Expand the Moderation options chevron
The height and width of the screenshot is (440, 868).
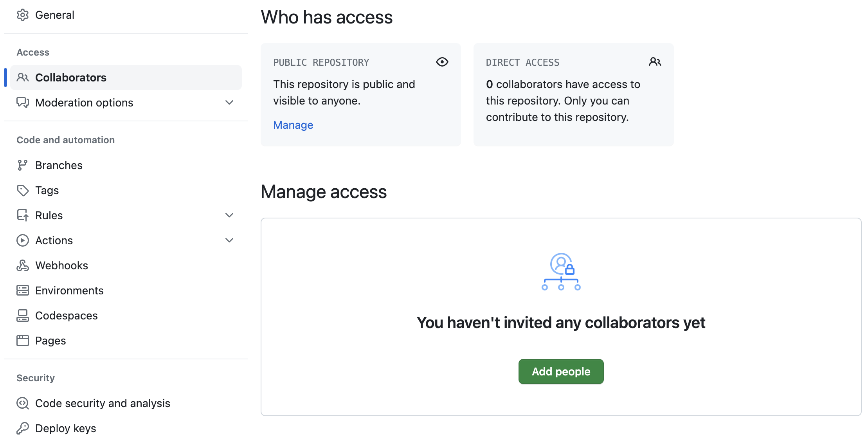[x=229, y=103]
